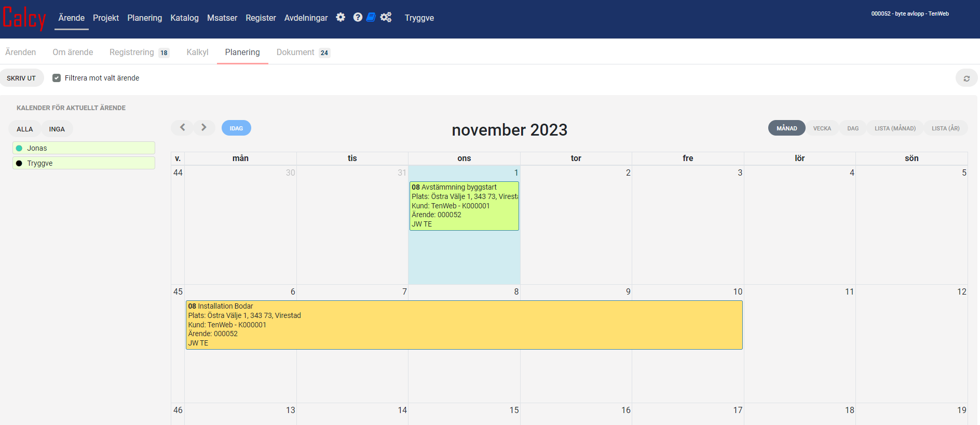Open the single gear settings icon
This screenshot has height=425, width=980.
(x=341, y=17)
